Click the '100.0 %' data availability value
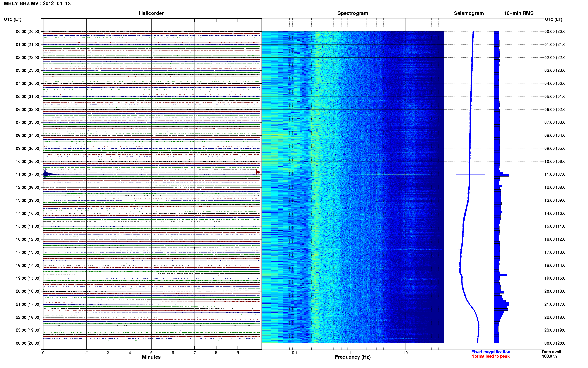 pyautogui.click(x=549, y=356)
